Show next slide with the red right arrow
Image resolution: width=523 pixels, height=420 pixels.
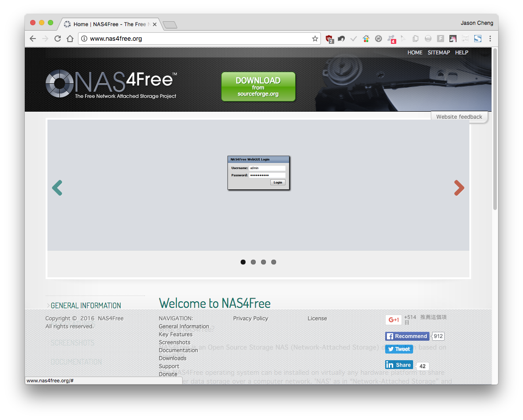[x=459, y=188]
